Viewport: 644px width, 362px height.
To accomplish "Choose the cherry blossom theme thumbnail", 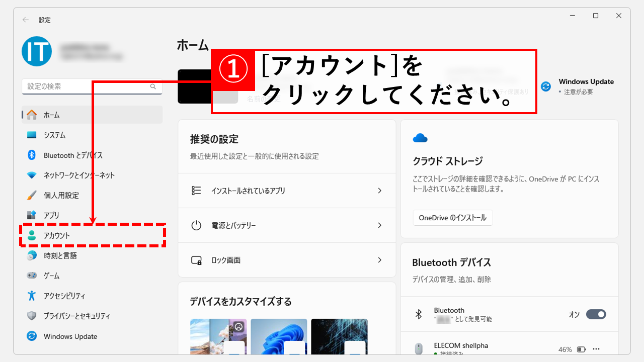I will coord(218,336).
